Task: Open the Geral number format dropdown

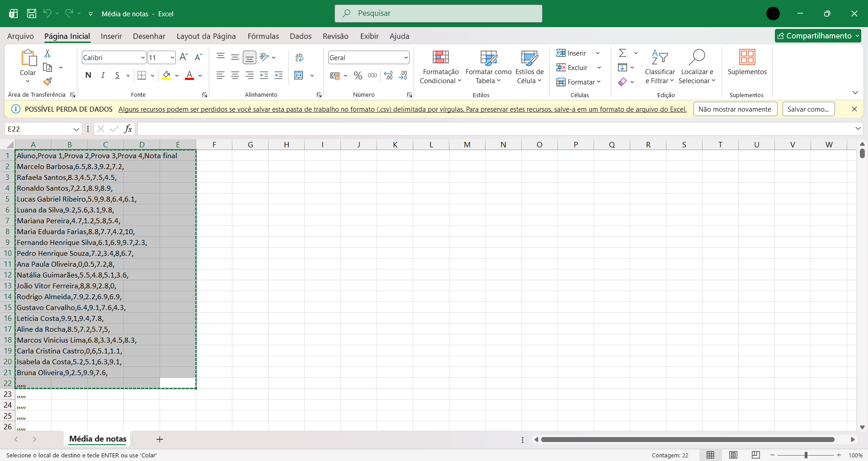Action: pyautogui.click(x=406, y=57)
